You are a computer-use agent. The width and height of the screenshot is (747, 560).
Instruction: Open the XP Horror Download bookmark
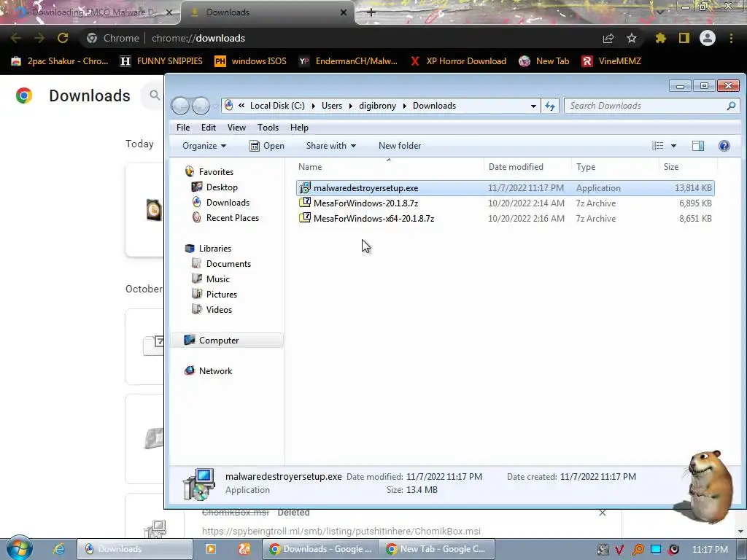tap(458, 61)
